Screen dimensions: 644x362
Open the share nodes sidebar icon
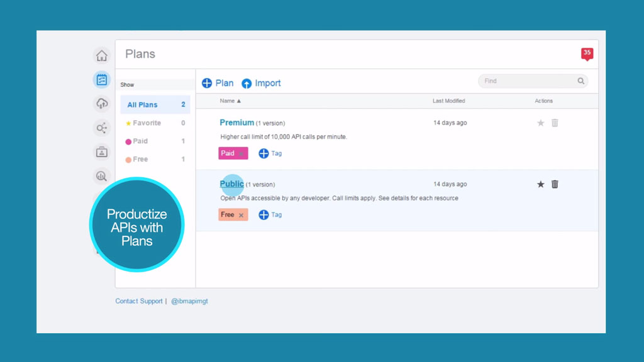[x=102, y=128]
